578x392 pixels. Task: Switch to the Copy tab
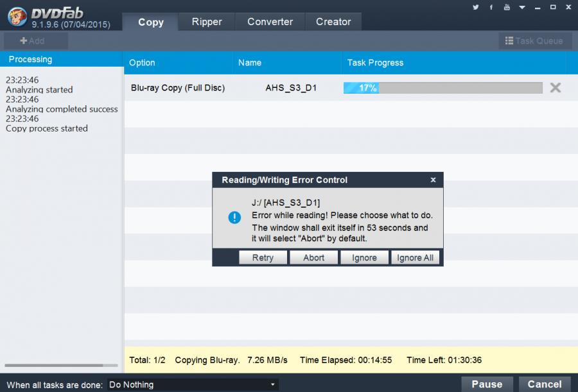tap(150, 22)
